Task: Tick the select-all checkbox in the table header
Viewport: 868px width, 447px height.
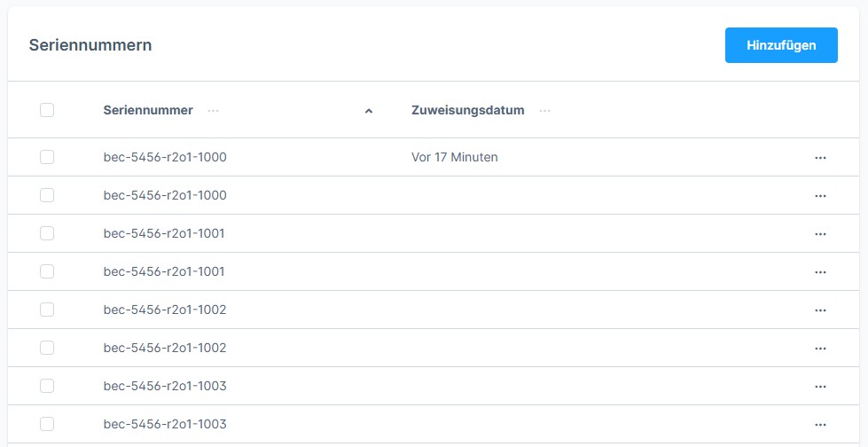Action: pos(47,110)
